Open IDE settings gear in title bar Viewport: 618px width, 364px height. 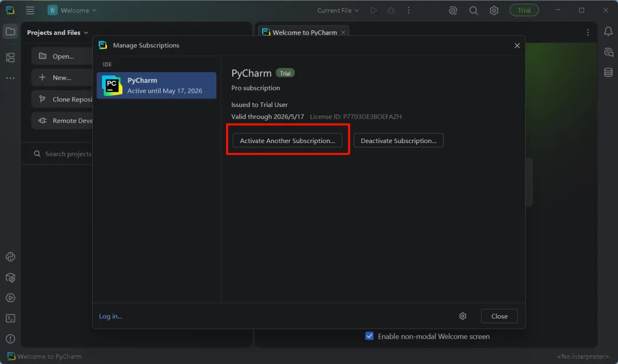[x=494, y=11]
